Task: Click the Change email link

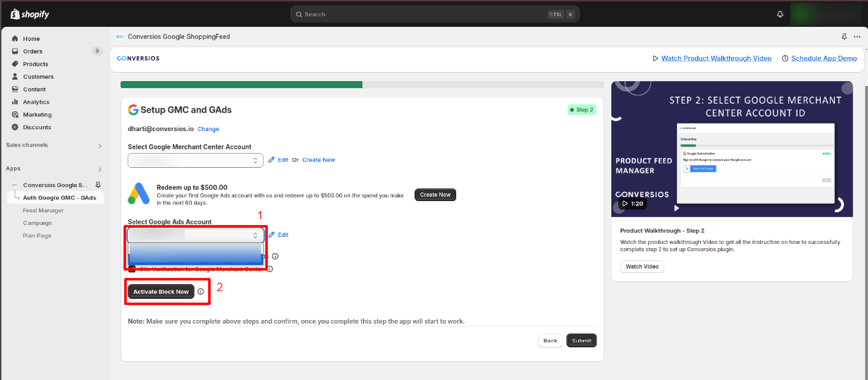Action: pos(208,129)
